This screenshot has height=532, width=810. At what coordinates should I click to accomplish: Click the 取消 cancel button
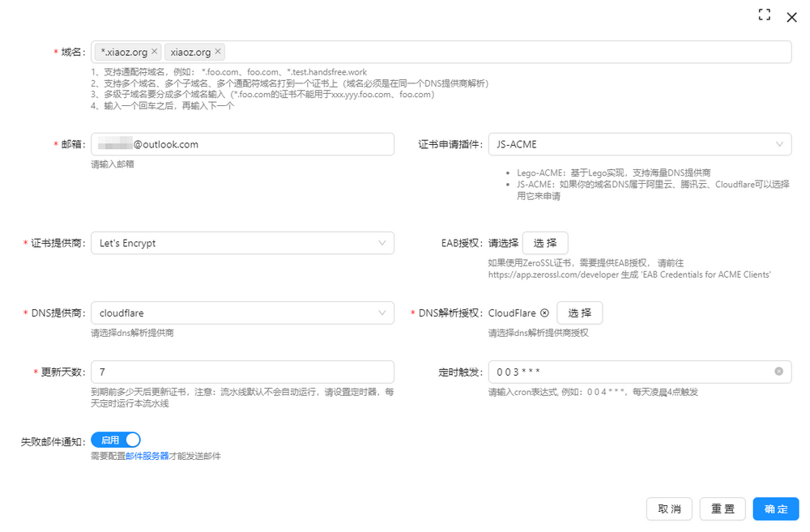click(x=669, y=509)
